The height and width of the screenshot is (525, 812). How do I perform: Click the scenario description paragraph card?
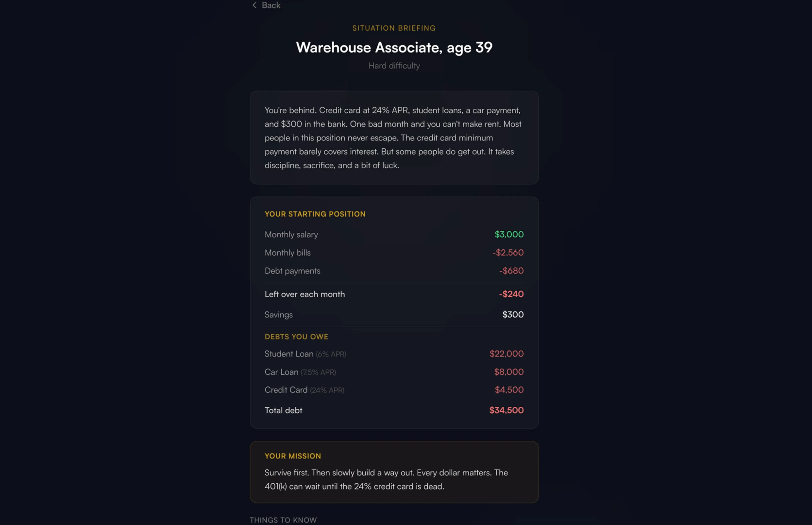394,137
